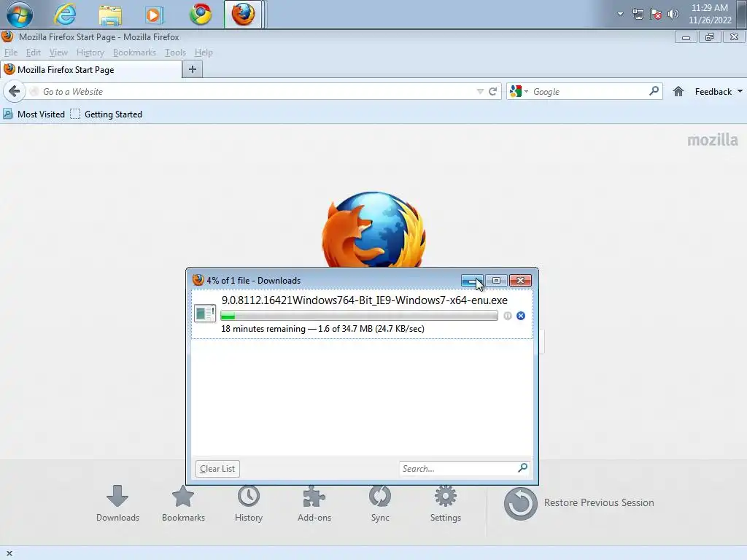Select the Mozilla Firefox Start Page tab

tap(91, 70)
